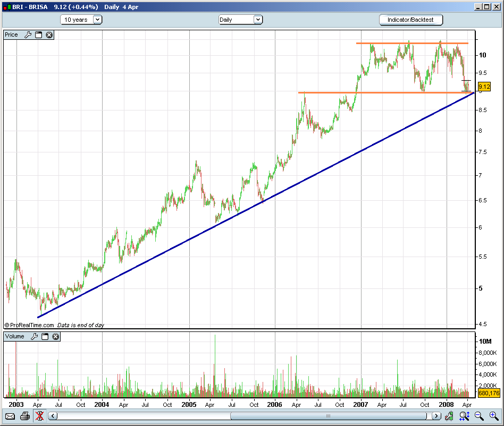Click the 10M volume axis label
Image resolution: width=504 pixels, height=426 pixels.
[x=485, y=342]
